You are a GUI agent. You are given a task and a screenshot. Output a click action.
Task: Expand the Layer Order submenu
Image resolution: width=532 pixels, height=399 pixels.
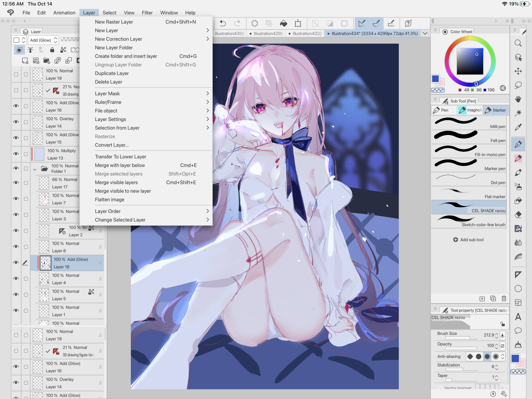coord(207,211)
